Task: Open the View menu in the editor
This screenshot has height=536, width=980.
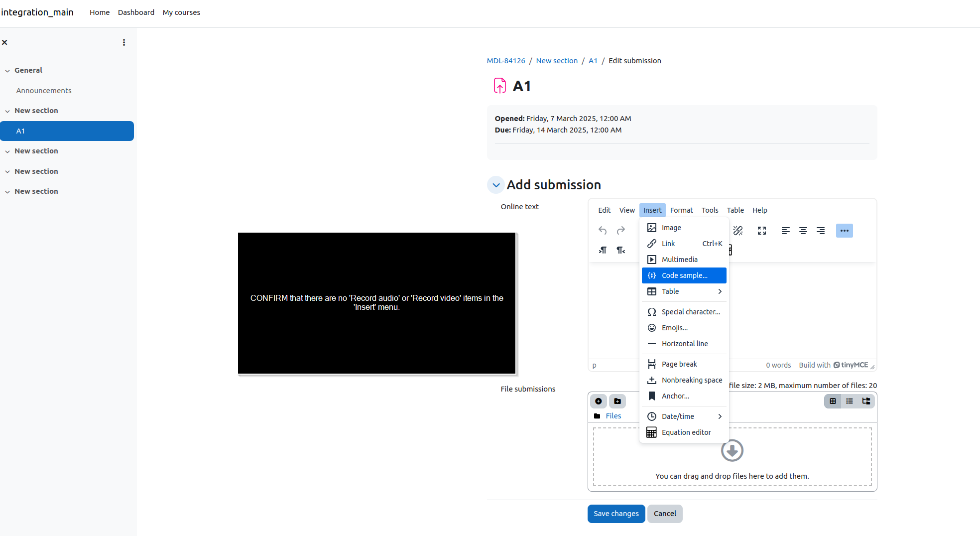Action: [x=627, y=210]
